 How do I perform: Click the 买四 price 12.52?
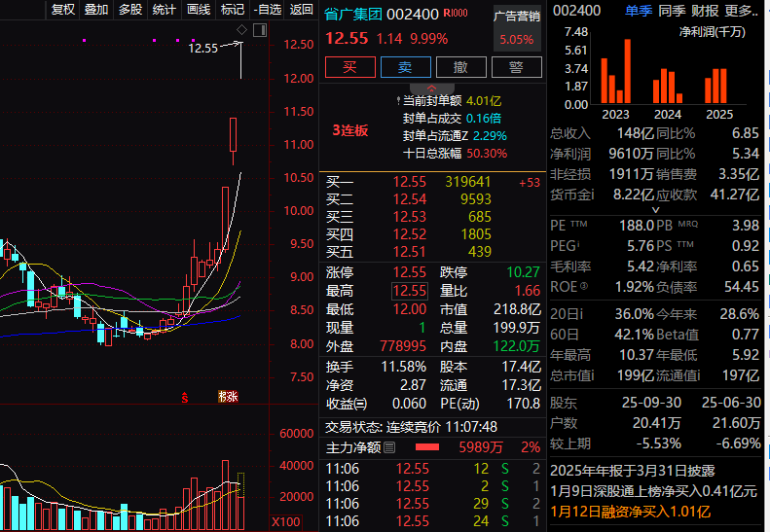coord(410,234)
